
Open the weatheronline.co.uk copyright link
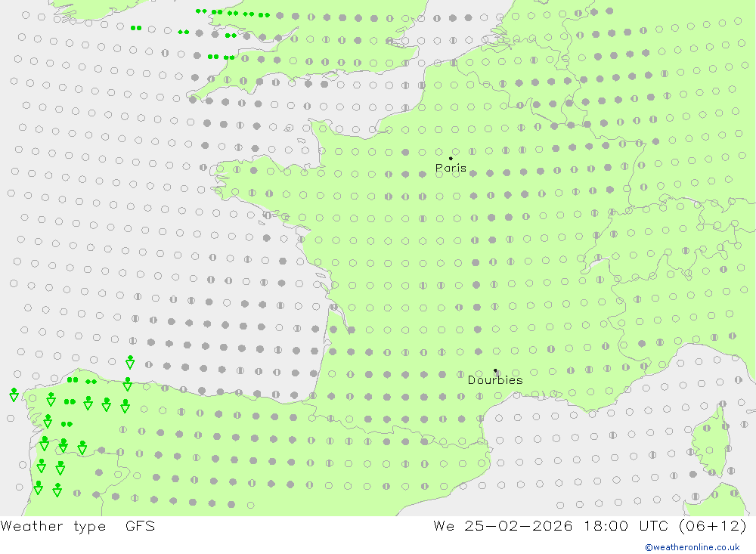(x=692, y=547)
